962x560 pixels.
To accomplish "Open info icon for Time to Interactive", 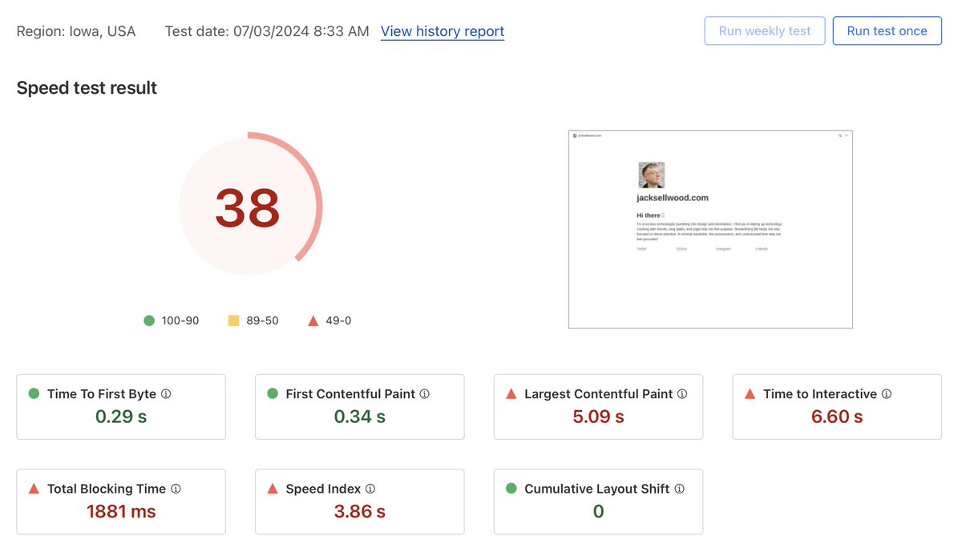I will click(x=887, y=394).
